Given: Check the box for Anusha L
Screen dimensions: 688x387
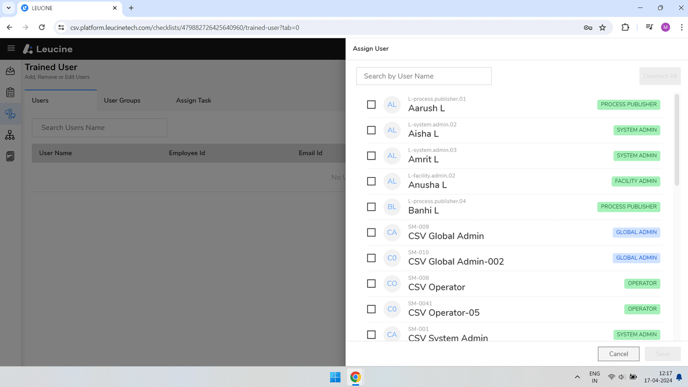Looking at the screenshot, I should 371,181.
